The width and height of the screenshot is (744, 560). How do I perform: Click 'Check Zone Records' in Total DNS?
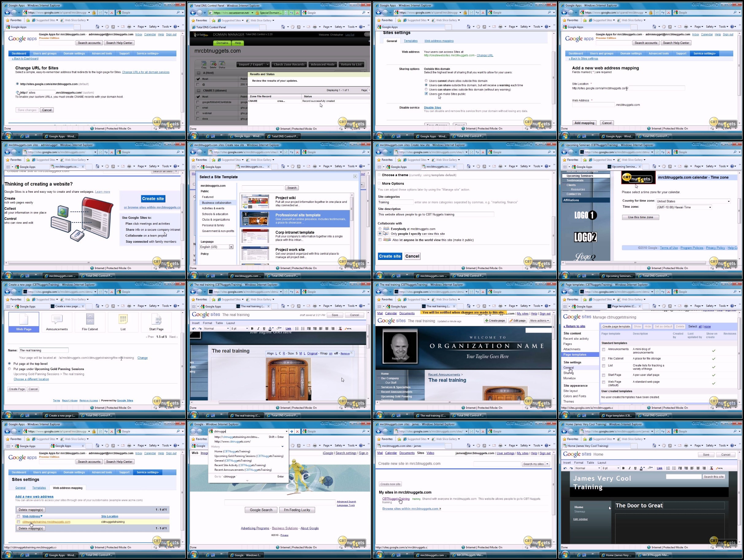point(289,64)
